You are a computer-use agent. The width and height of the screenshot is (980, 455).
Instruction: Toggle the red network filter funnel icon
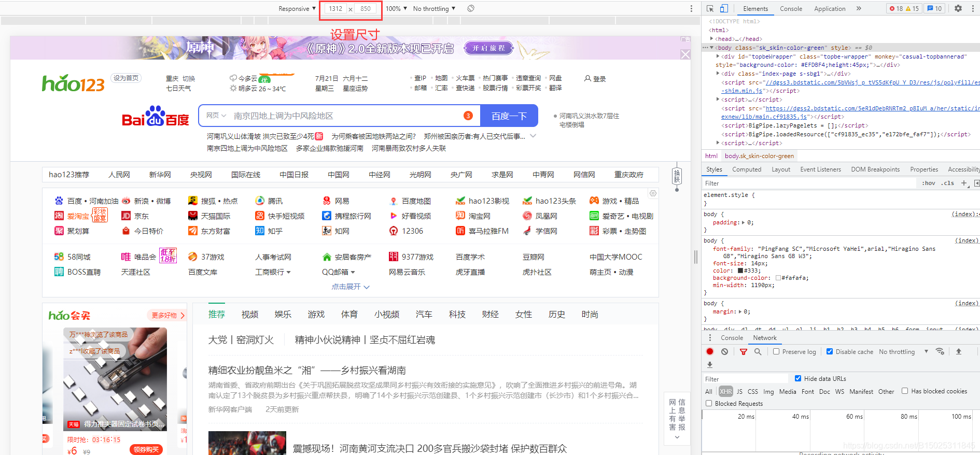743,351
